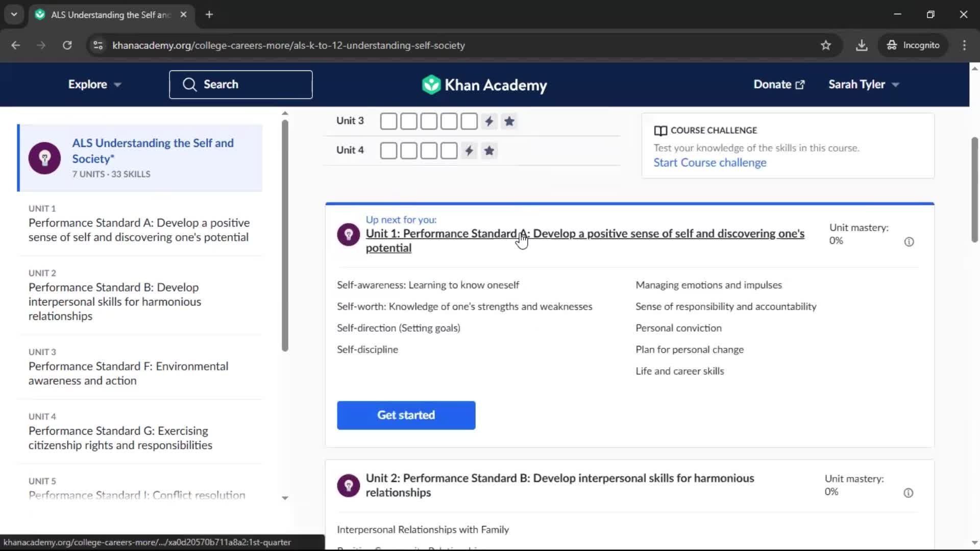Select the fourth skill box of Unit 4
980x551 pixels.
(x=449, y=151)
